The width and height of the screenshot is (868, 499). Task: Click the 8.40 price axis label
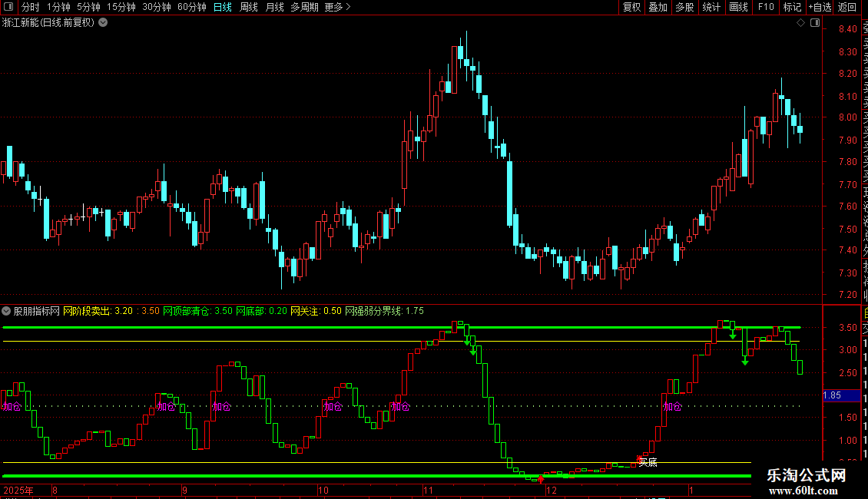(x=847, y=28)
